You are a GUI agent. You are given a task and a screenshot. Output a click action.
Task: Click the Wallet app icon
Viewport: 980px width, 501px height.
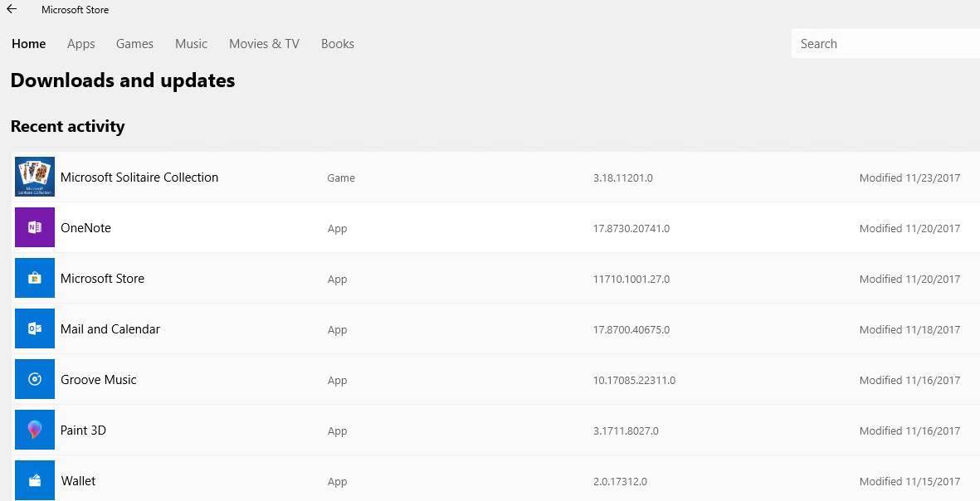(x=35, y=480)
